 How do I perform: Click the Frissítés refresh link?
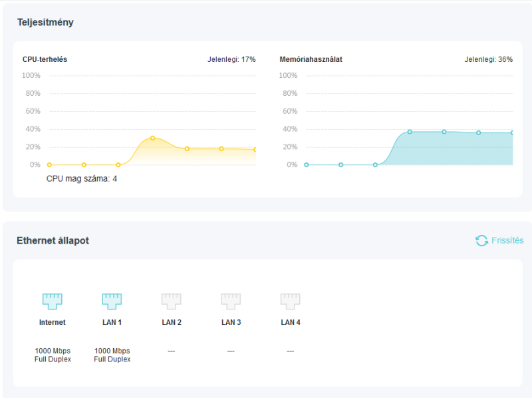point(507,240)
